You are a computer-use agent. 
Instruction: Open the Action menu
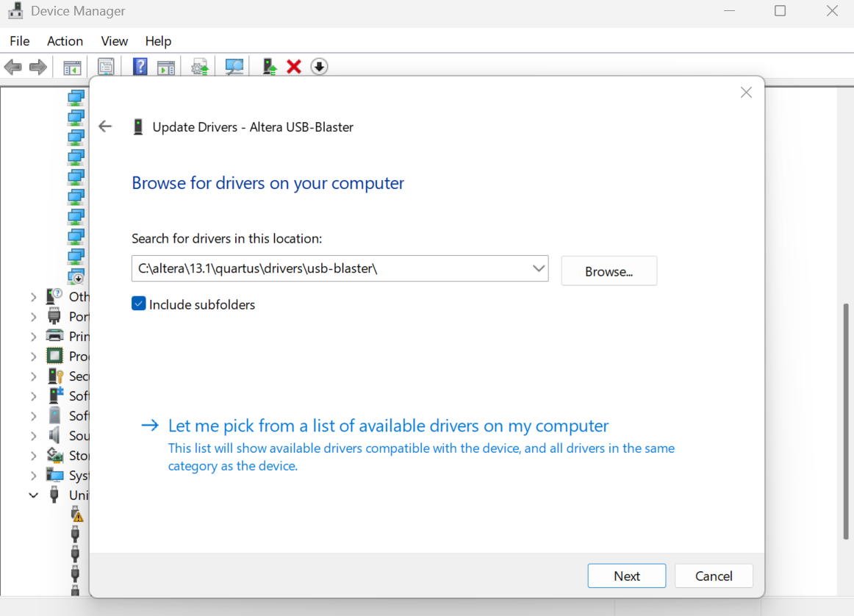click(x=65, y=41)
